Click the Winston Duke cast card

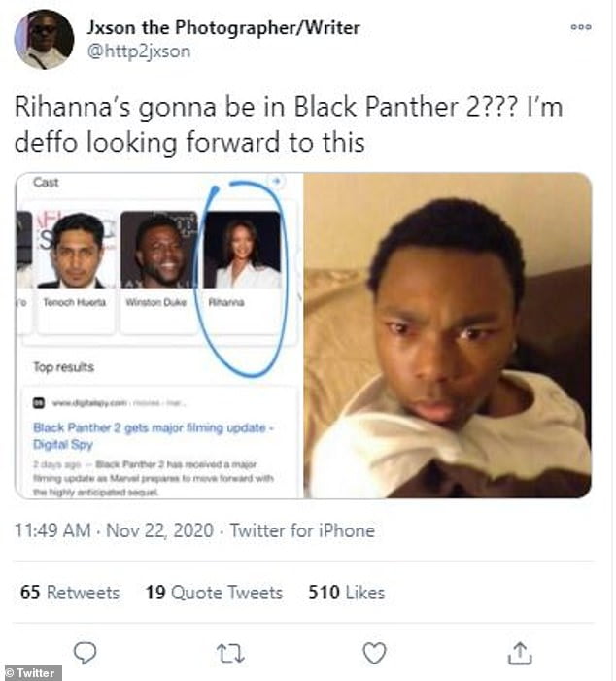157,260
